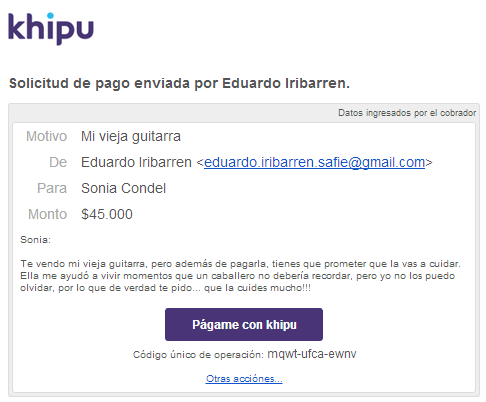Viewport: 486px width, 402px height.
Task: Select the Mi vieja guitarra text
Action: [x=131, y=137]
